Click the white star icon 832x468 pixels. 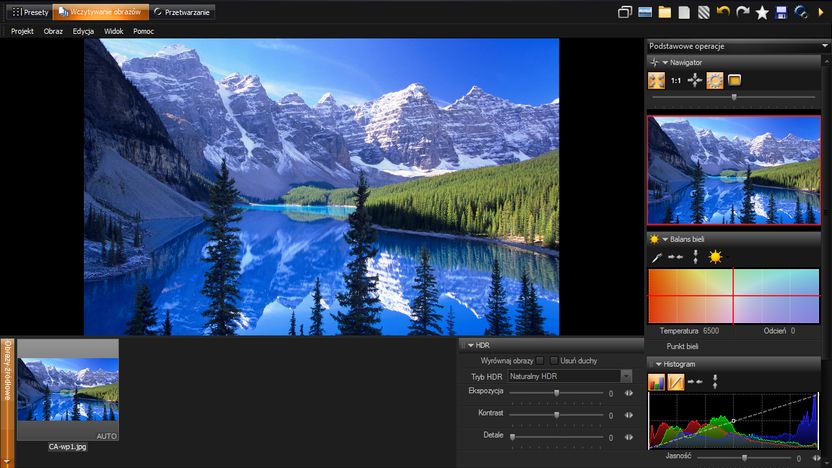point(762,12)
